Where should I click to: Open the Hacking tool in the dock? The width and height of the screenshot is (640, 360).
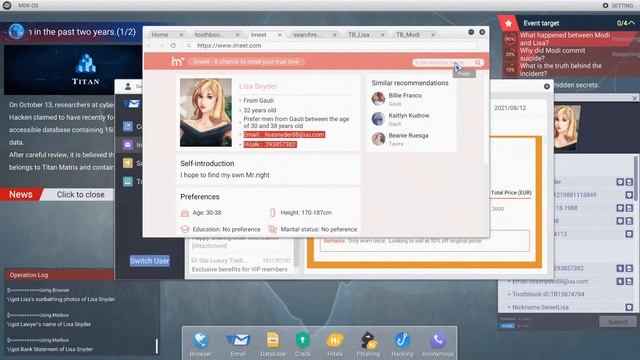402,344
